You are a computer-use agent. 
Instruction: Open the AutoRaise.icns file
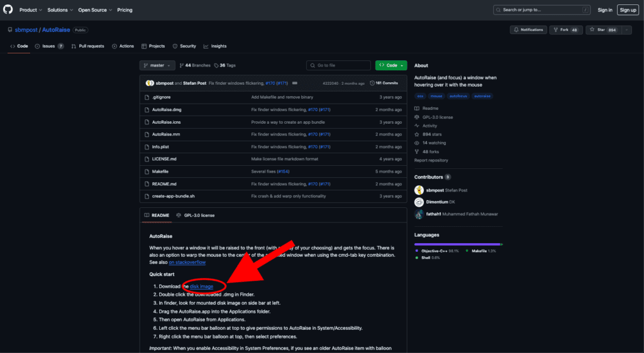(x=166, y=122)
